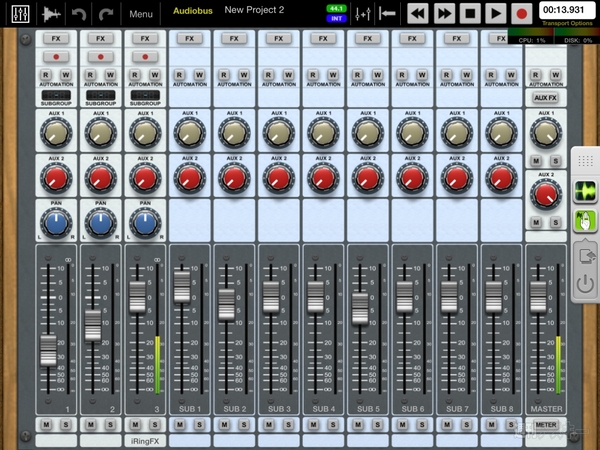Open the subgroup selector on channel 1

(53, 96)
